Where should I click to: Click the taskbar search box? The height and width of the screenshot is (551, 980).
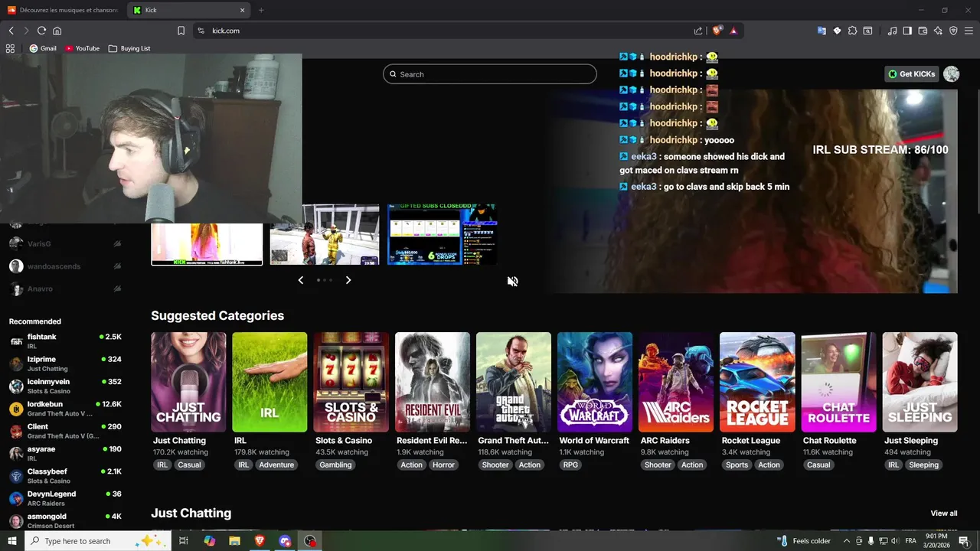tap(98, 541)
